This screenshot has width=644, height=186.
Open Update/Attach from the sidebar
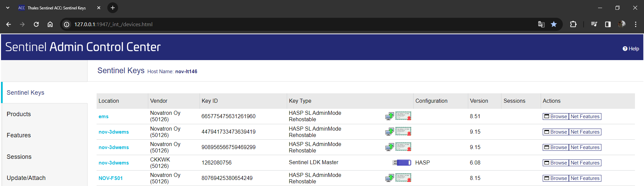point(26,178)
